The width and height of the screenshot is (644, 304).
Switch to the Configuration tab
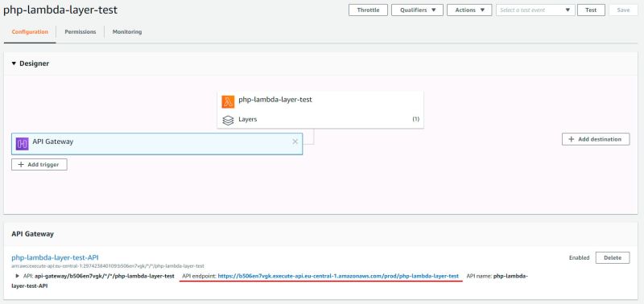pos(30,31)
